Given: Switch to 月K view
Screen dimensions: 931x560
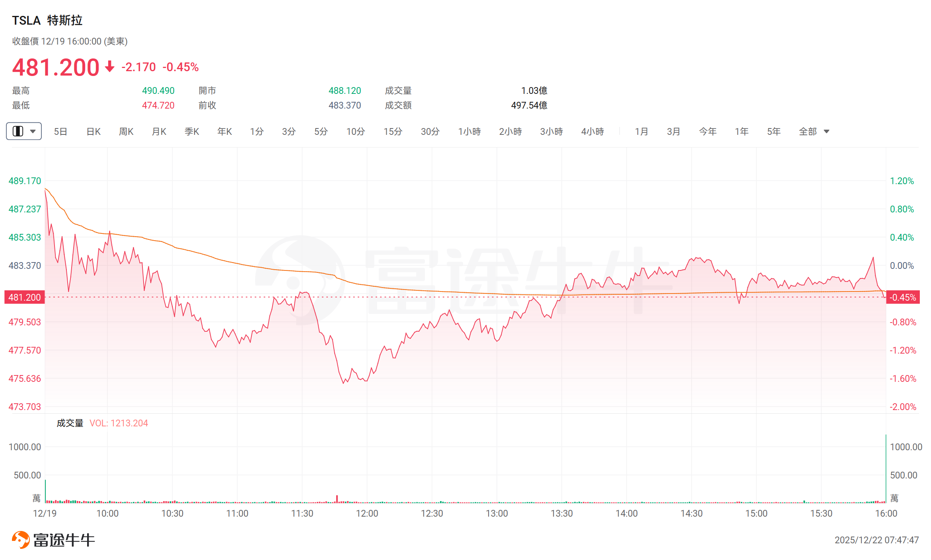Looking at the screenshot, I should [x=159, y=131].
